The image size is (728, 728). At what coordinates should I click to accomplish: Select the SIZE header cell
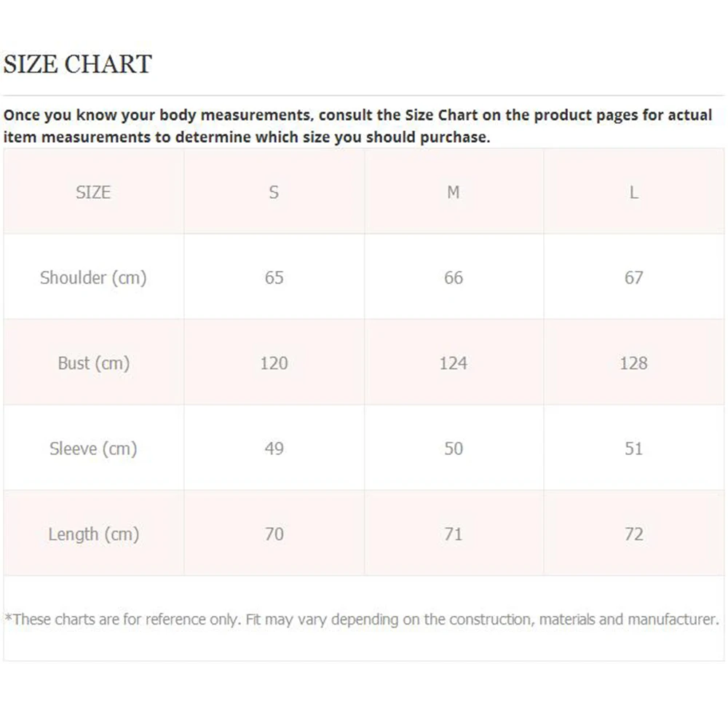coord(93,192)
